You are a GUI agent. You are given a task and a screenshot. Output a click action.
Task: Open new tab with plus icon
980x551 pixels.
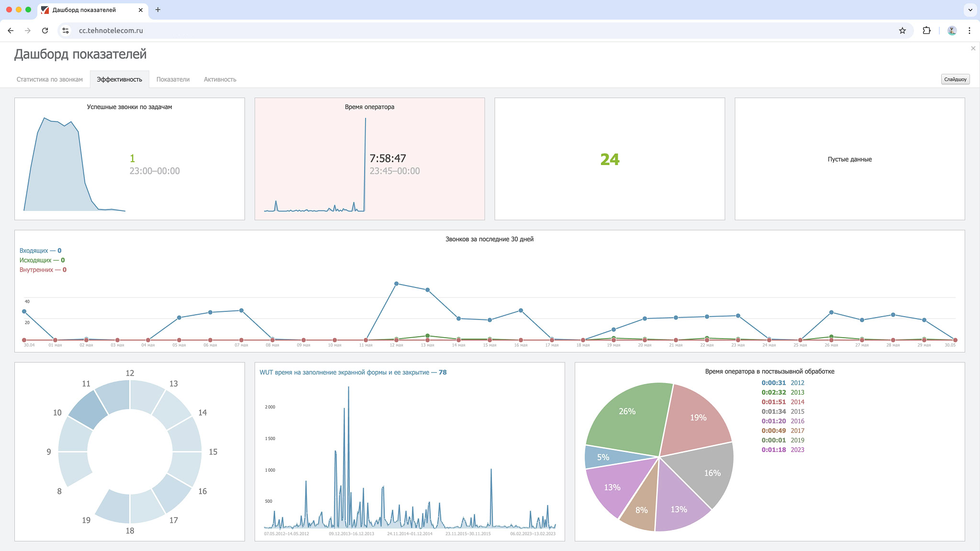point(158,10)
